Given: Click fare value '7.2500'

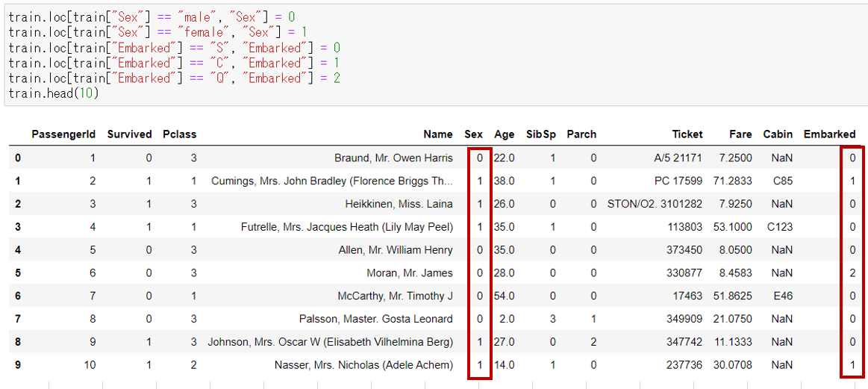Looking at the screenshot, I should point(736,158).
